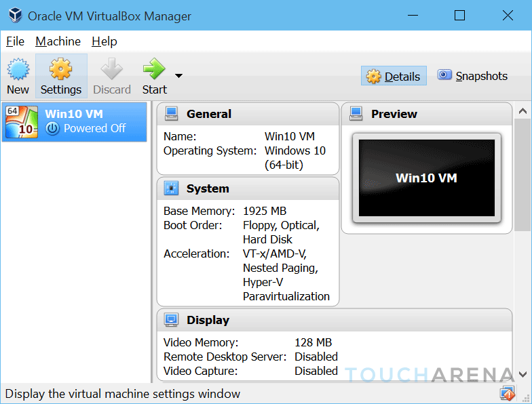The height and width of the screenshot is (404, 532).
Task: Open the General section title
Action: tap(209, 114)
